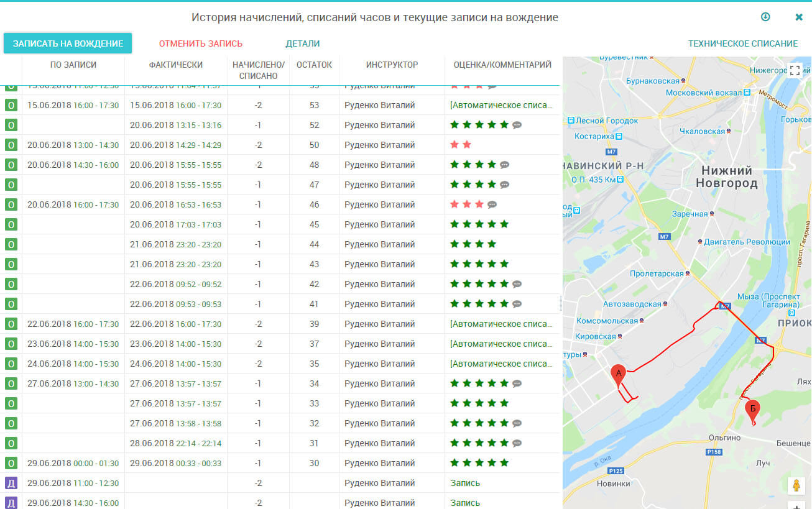Click the comment bubble on the remaining-47 row

(x=504, y=185)
